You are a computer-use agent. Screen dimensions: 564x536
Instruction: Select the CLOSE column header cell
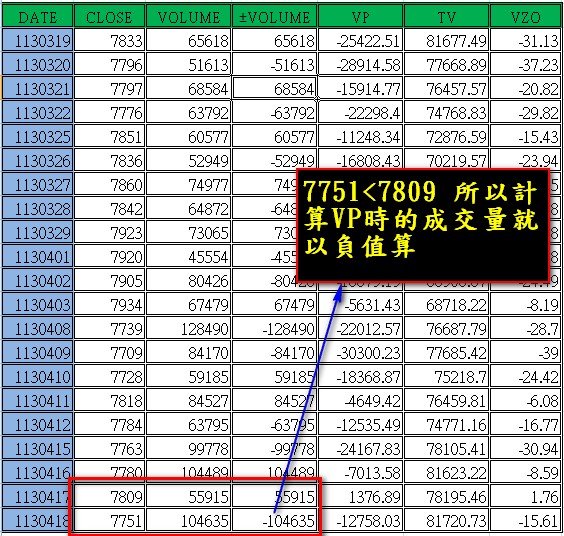109,16
